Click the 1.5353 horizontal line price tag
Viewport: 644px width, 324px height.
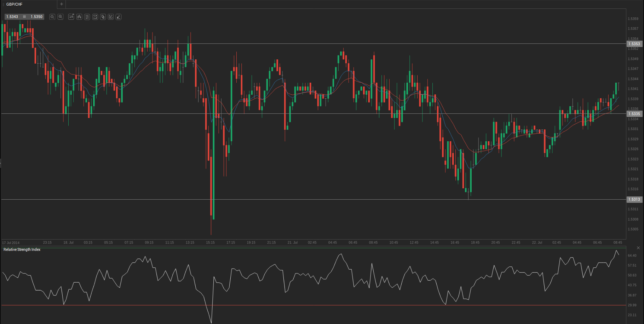[x=634, y=44]
